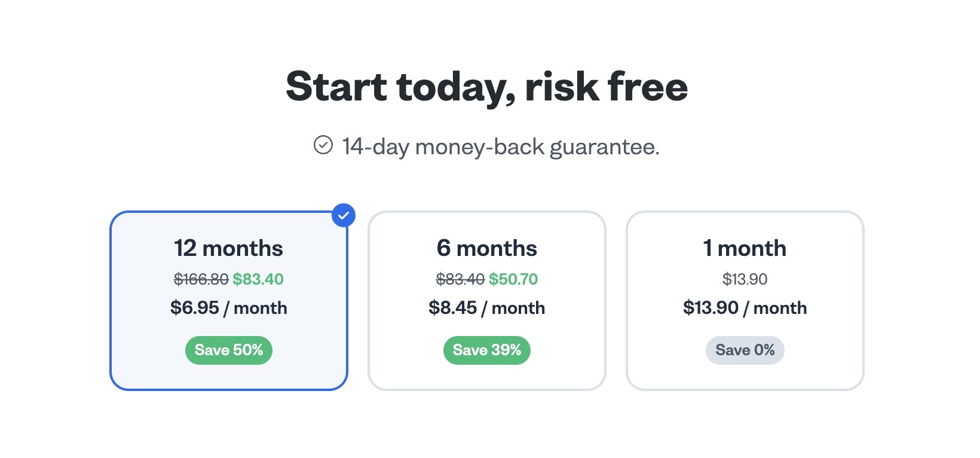Click the crossed-out $166.80 price
980x458 pixels.
click(x=201, y=279)
